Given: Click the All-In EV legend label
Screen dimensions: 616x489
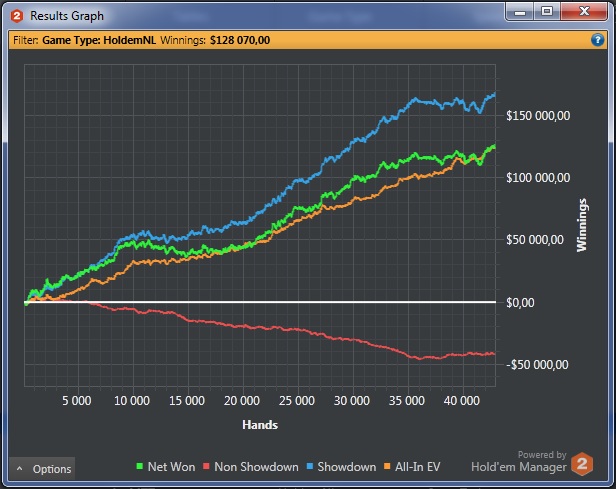Looking at the screenshot, I should click(x=418, y=467).
